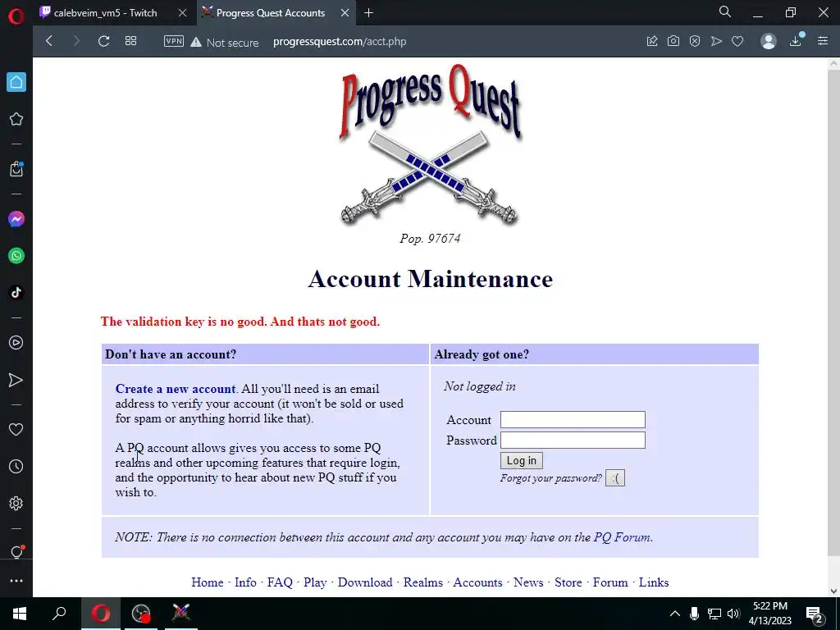This screenshot has height=630, width=840.
Task: Reload the current page
Action: click(x=104, y=41)
